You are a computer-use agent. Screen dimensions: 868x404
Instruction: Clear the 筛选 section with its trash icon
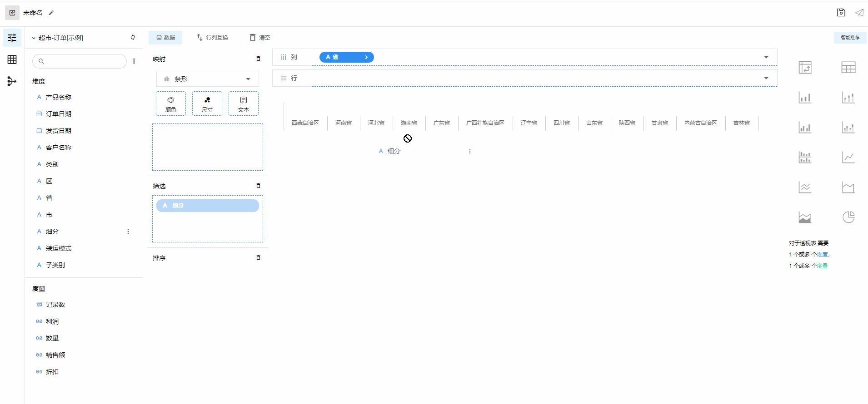click(259, 186)
